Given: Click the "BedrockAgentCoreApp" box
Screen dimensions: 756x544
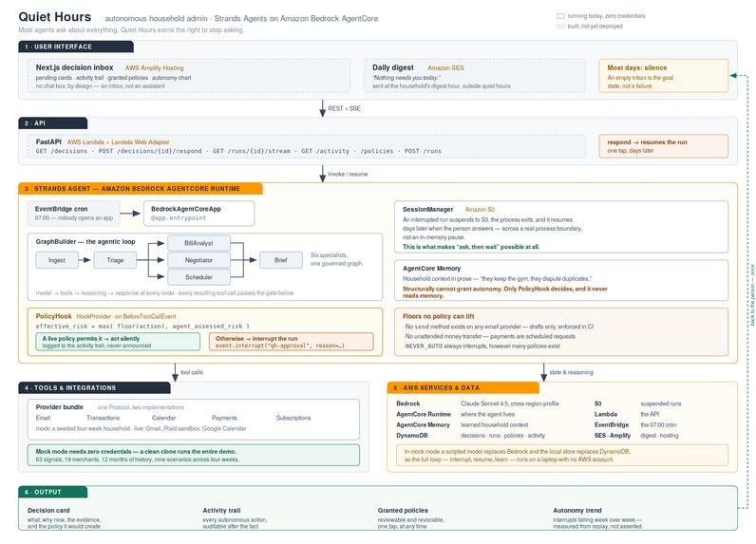Looking at the screenshot, I should (x=198, y=213).
